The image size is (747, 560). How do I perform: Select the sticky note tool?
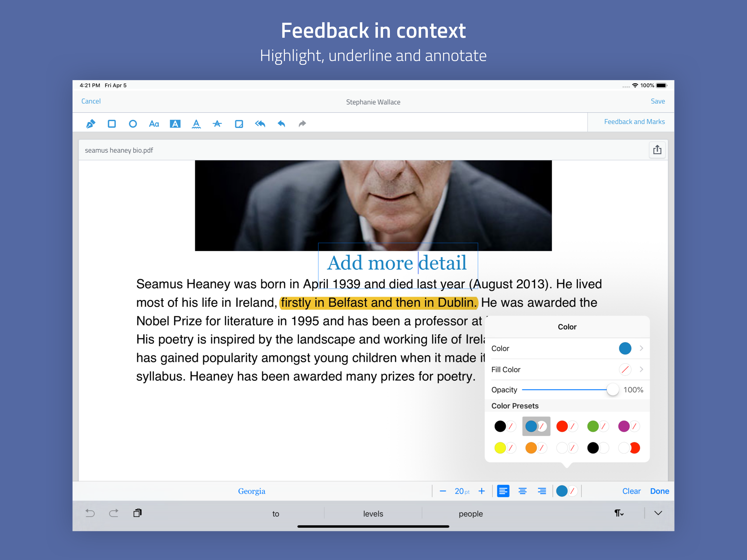click(239, 124)
